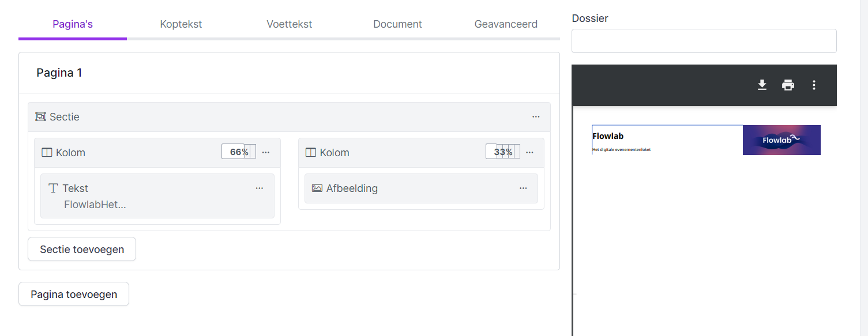This screenshot has height=336, width=868.
Task: Click the Sectie frame icon
Action: tap(40, 117)
